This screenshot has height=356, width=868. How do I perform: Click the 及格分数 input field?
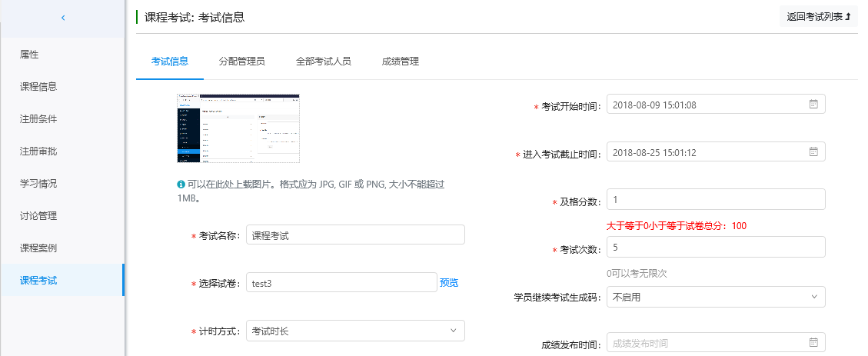[716, 199]
